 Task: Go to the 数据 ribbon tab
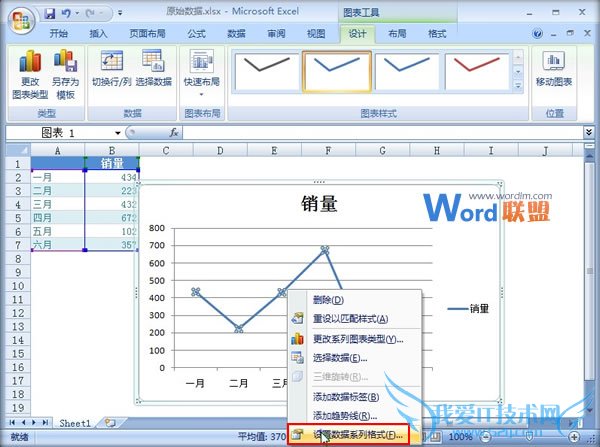(236, 34)
